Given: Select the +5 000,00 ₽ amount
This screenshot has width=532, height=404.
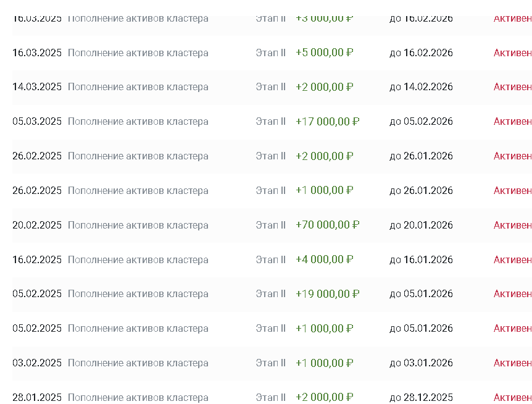Looking at the screenshot, I should pyautogui.click(x=324, y=53).
